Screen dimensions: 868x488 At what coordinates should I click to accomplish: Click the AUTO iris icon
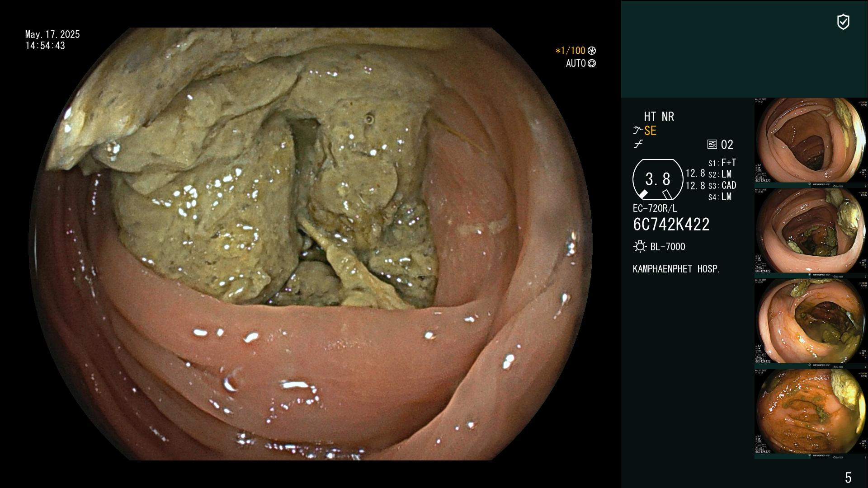coord(592,64)
